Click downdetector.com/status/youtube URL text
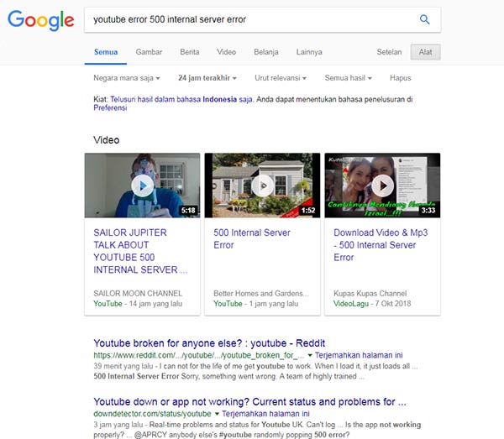The image size is (504, 439). pos(152,414)
